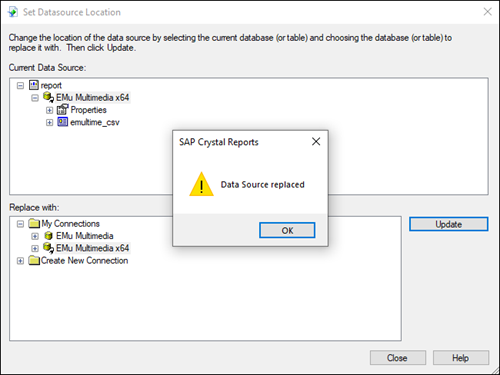Click the Properties icon
The width and height of the screenshot is (500, 375).
63,109
